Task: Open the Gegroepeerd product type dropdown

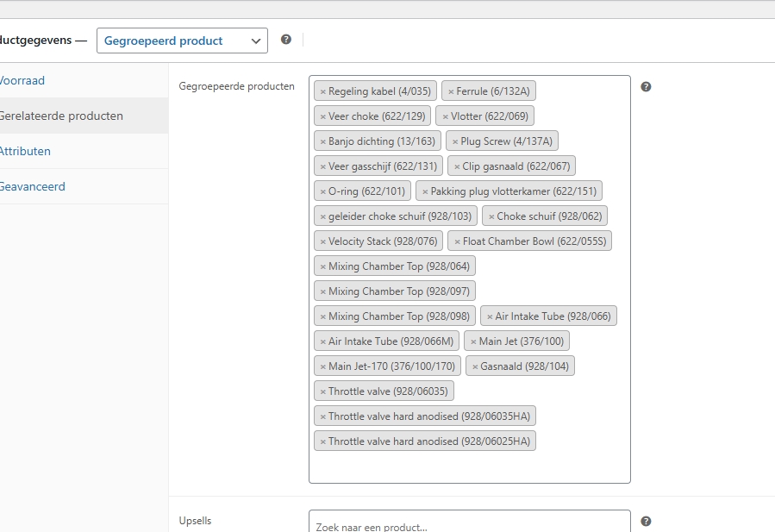Action: [x=182, y=41]
